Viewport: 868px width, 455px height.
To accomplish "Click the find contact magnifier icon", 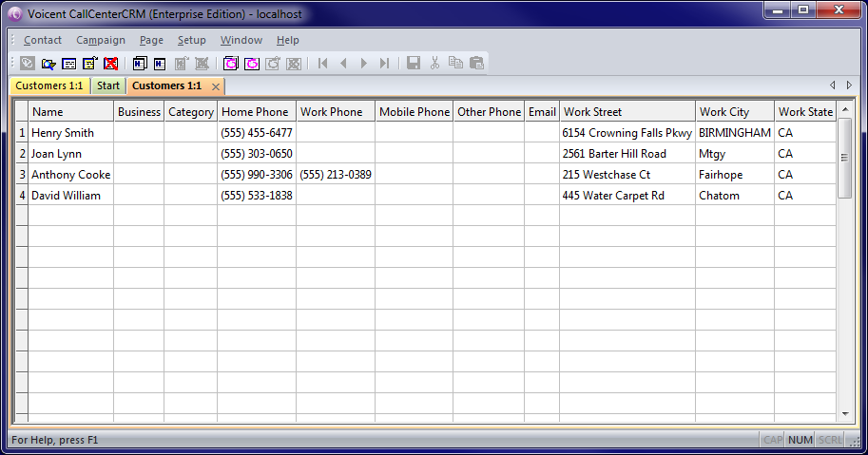I will 48,64.
